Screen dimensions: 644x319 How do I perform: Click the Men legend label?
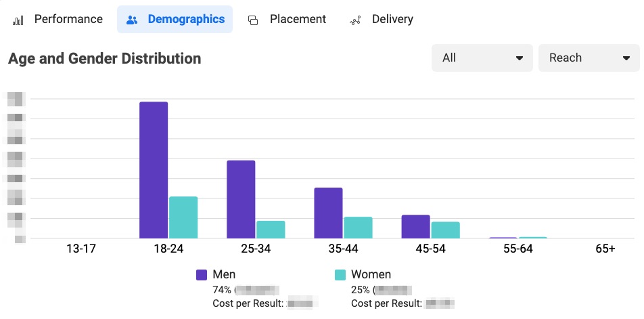click(x=224, y=274)
